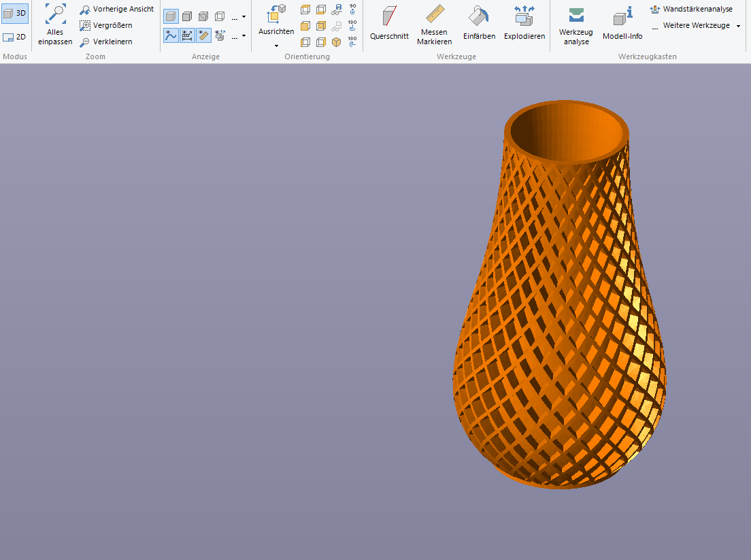Expand the Ausrichten dropdown arrow

tap(276, 46)
